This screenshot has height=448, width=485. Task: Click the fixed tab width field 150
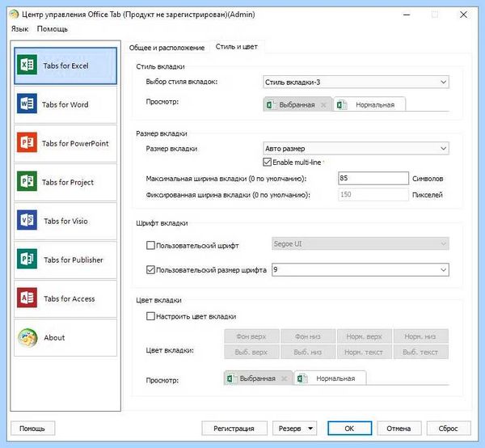pyautogui.click(x=373, y=195)
